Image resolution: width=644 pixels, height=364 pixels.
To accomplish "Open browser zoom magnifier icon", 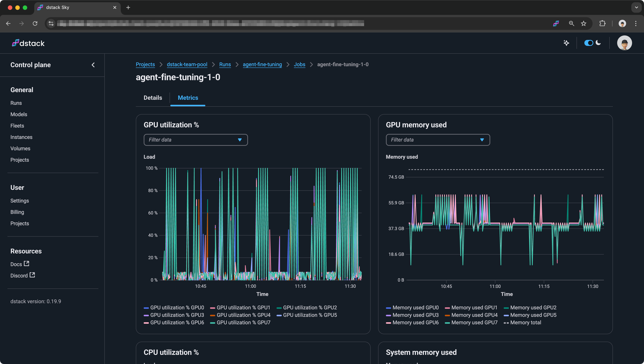I will coord(571,23).
